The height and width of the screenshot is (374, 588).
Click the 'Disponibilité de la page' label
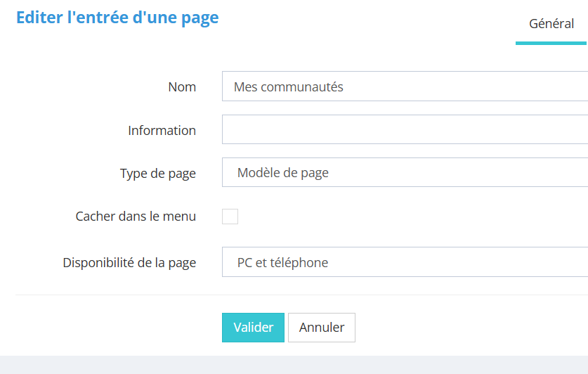point(129,263)
